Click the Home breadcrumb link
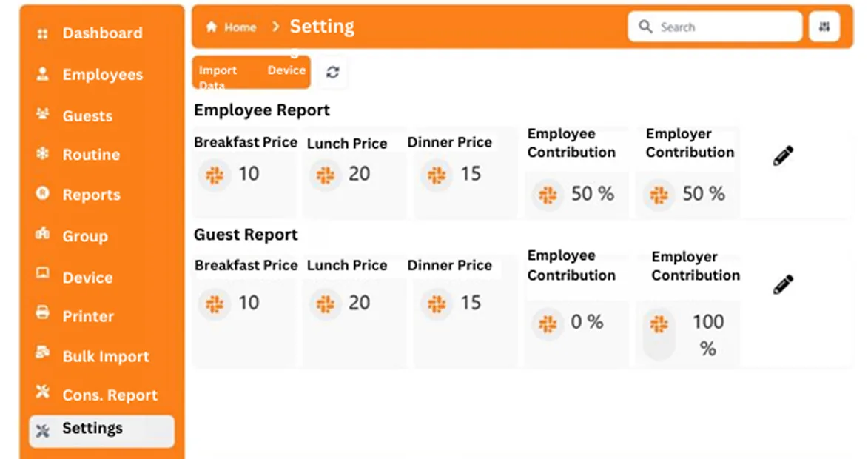 point(240,27)
